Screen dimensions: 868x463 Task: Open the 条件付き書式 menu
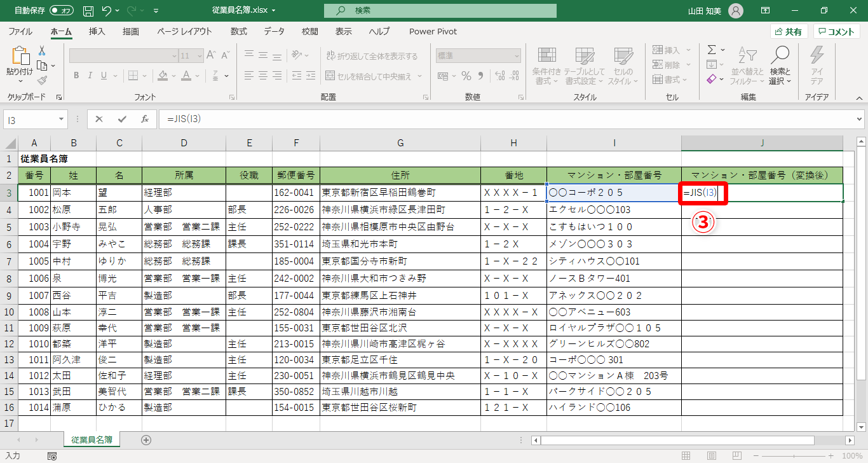546,66
